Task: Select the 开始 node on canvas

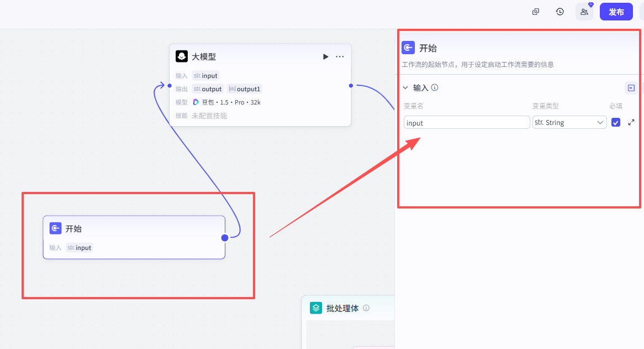Action: (x=134, y=237)
